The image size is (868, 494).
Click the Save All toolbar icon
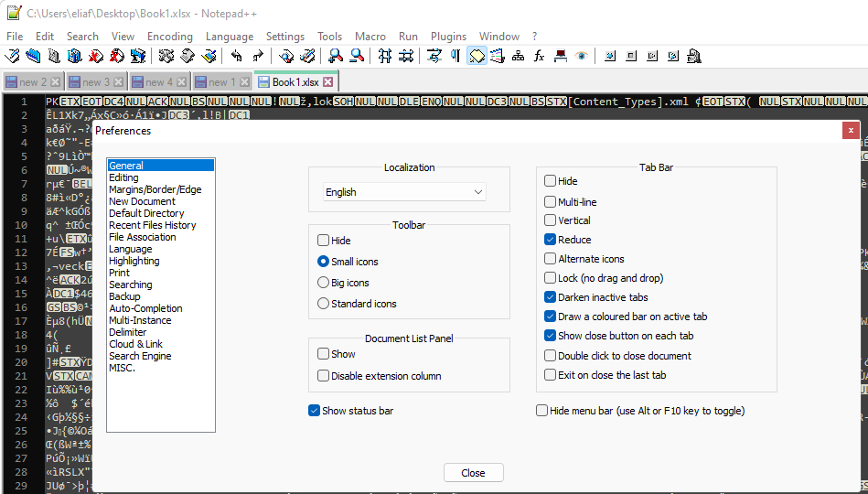click(75, 56)
